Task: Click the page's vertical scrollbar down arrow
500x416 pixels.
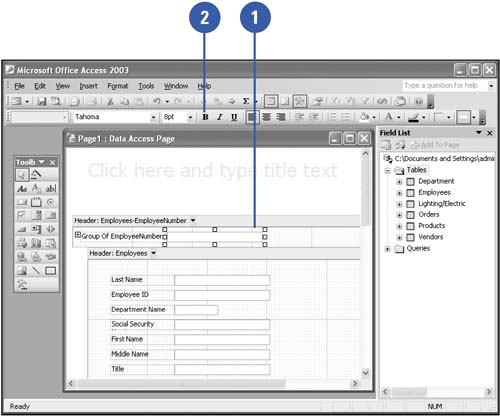Action: click(365, 373)
